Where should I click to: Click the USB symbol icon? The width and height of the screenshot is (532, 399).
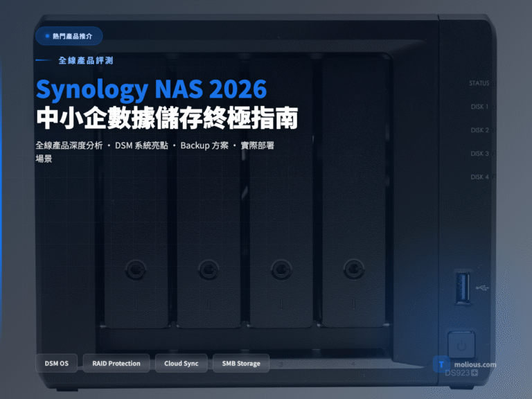point(482,288)
